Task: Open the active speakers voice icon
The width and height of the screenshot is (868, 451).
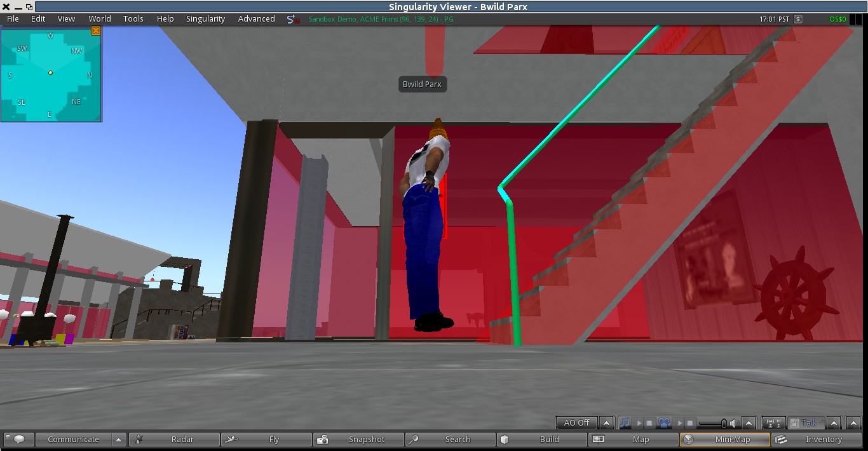Action: tap(773, 423)
